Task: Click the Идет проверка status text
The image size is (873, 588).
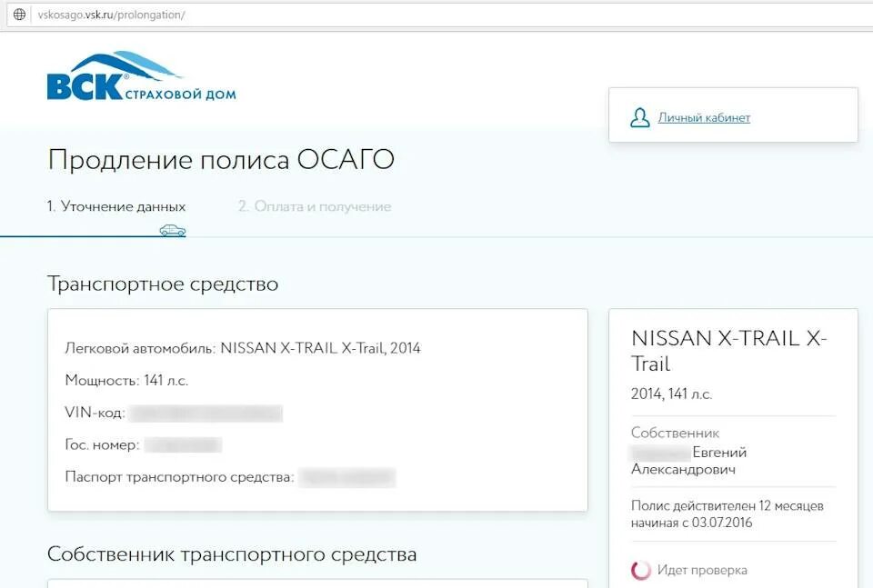Action: 702,570
